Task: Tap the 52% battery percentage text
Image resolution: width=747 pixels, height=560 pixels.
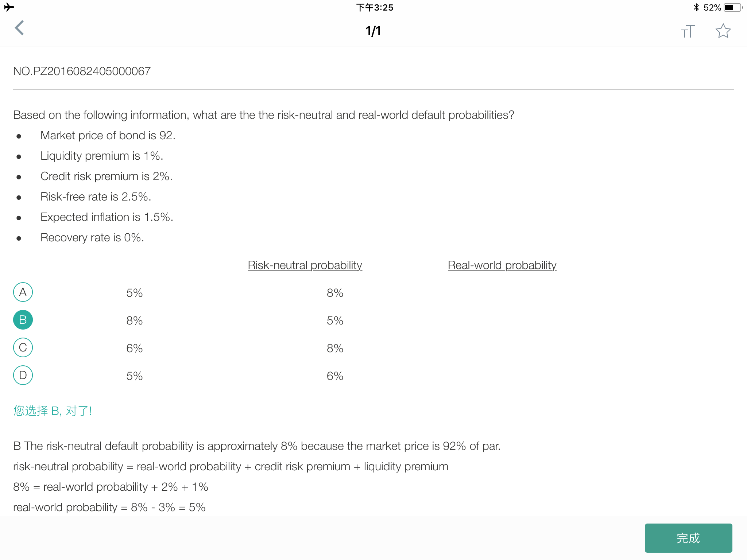Action: [712, 7]
